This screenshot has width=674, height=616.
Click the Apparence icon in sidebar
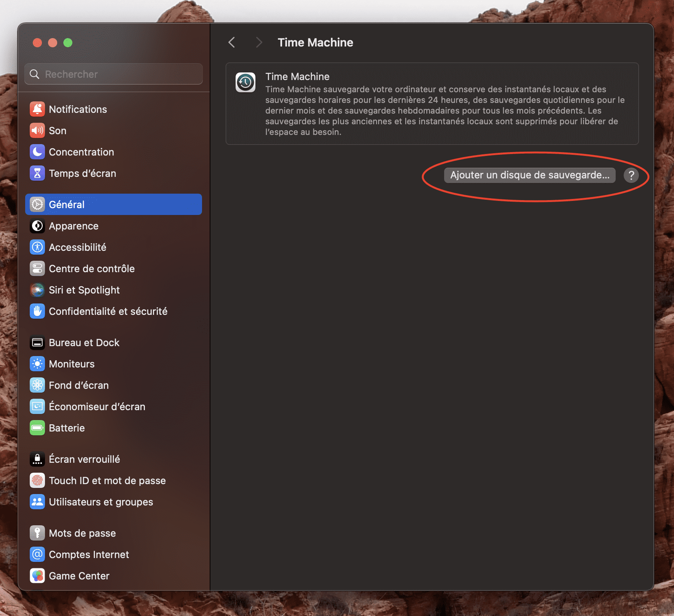pos(37,226)
